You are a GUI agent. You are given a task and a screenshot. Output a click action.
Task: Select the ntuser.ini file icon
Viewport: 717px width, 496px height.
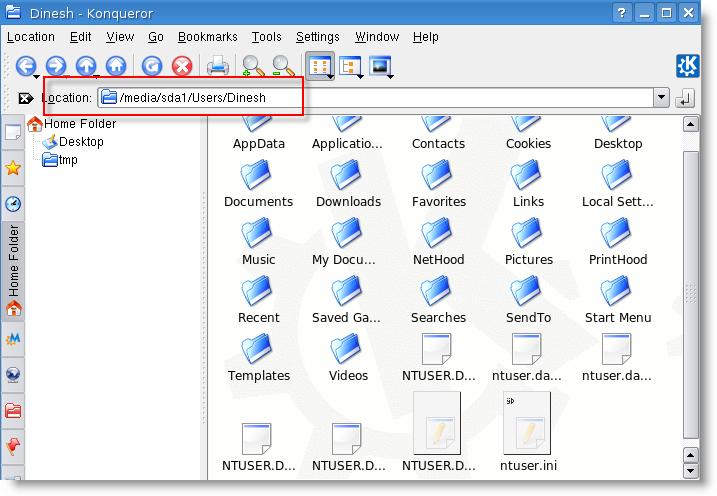tap(527, 423)
